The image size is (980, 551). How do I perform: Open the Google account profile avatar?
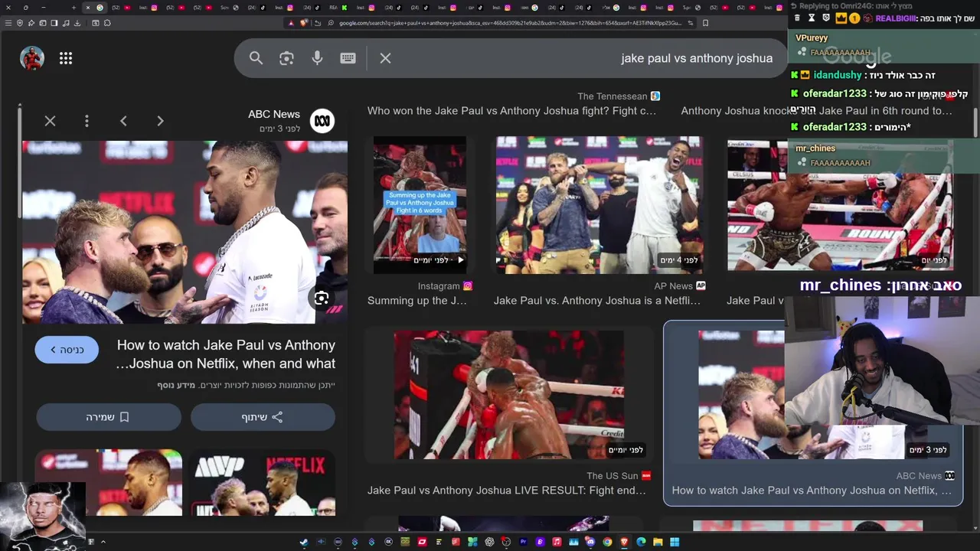pos(32,58)
